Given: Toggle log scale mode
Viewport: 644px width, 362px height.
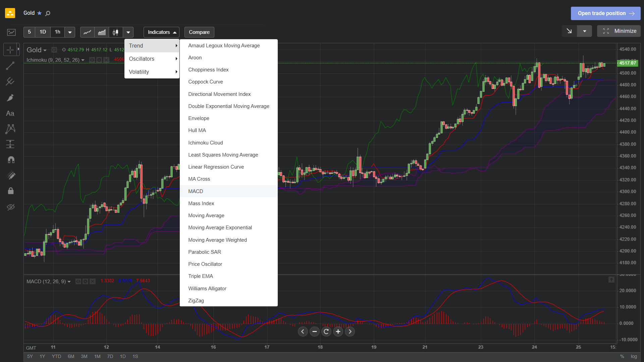Looking at the screenshot, I should (x=634, y=356).
